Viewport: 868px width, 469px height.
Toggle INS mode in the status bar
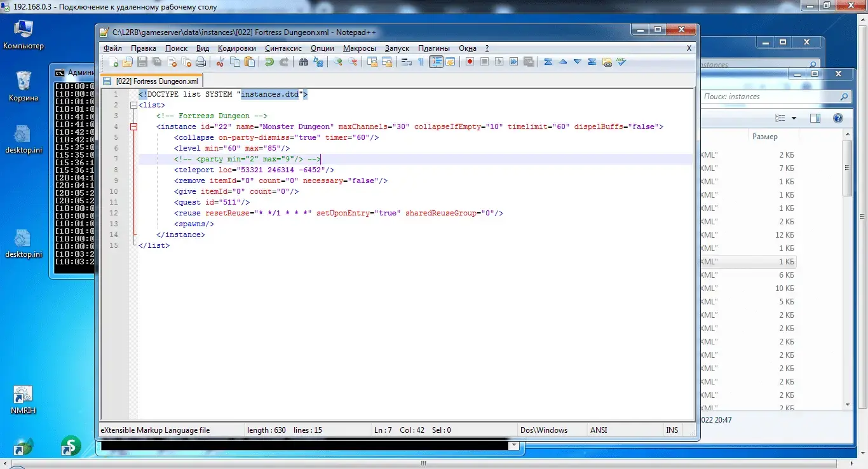click(x=672, y=430)
